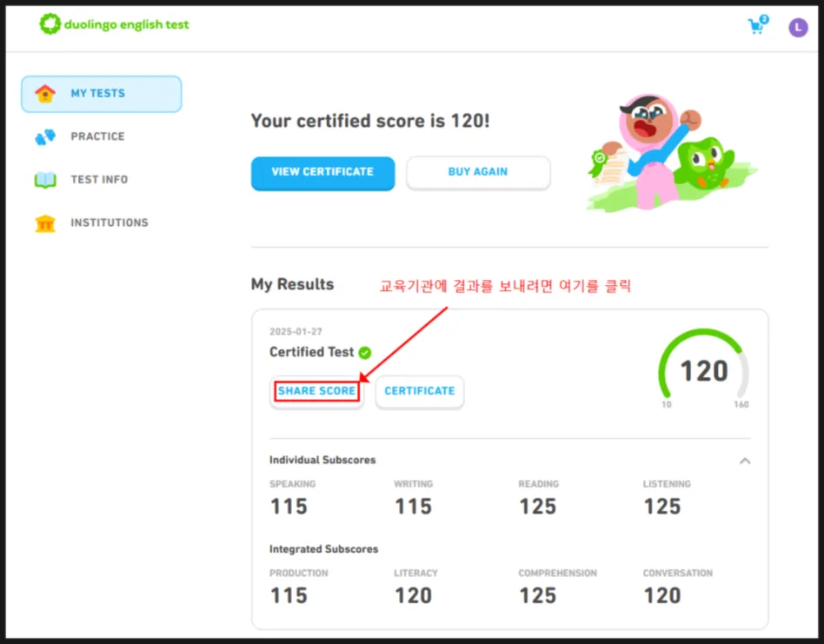824x644 pixels.
Task: Click the Certified Test title
Action: (311, 352)
